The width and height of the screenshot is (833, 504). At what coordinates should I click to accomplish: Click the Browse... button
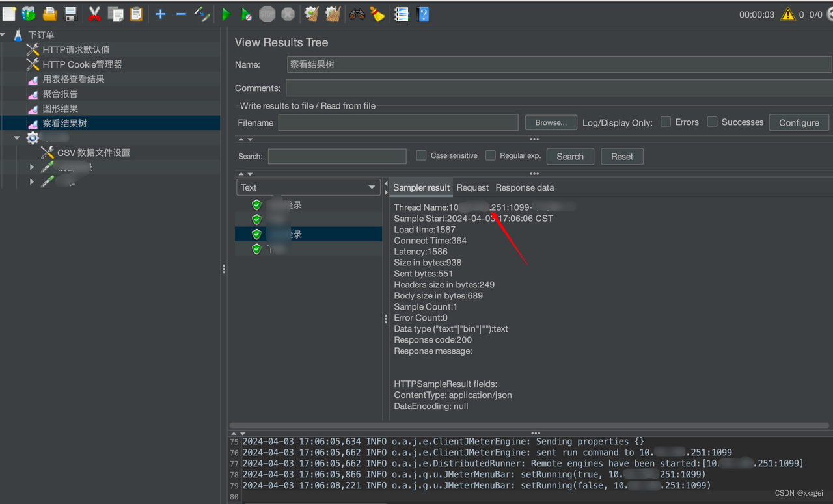coord(551,122)
